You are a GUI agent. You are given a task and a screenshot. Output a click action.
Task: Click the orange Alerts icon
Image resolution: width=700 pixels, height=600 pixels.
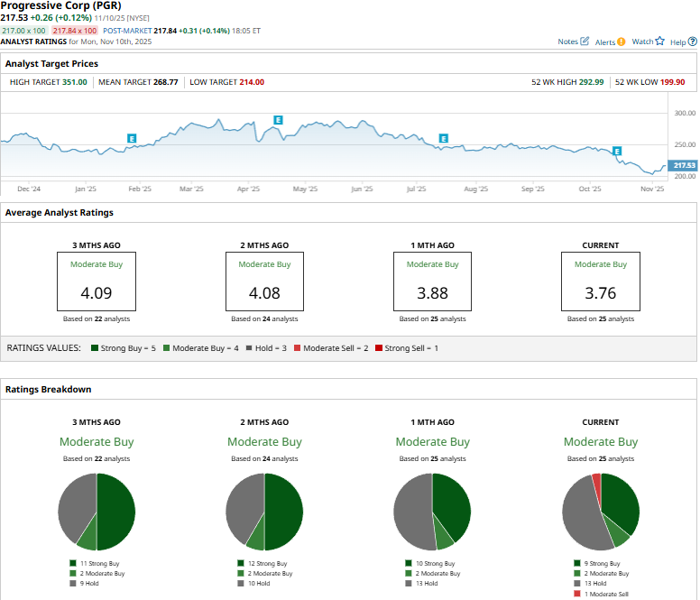[x=621, y=42]
